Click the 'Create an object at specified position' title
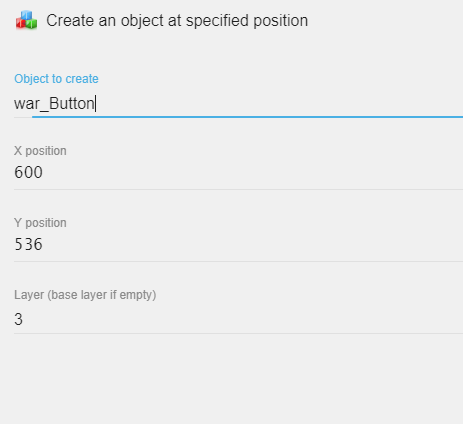Image resolution: width=463 pixels, height=424 pixels. [177, 21]
